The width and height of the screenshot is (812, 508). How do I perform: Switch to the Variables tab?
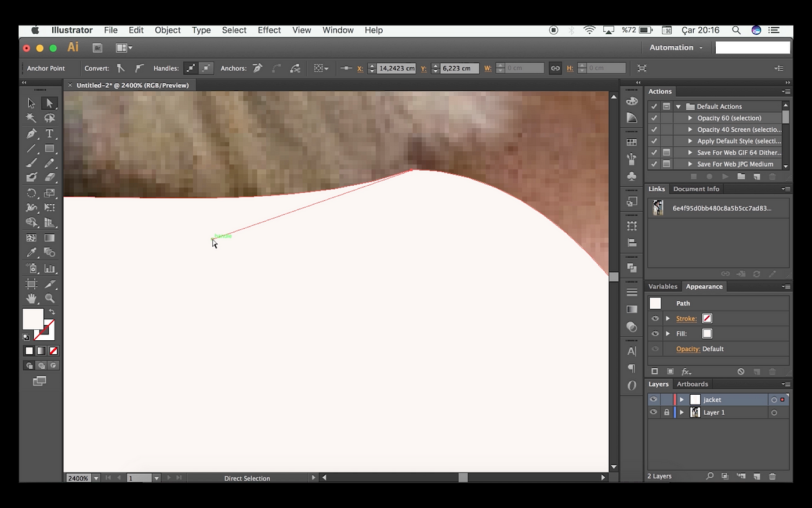pyautogui.click(x=663, y=286)
